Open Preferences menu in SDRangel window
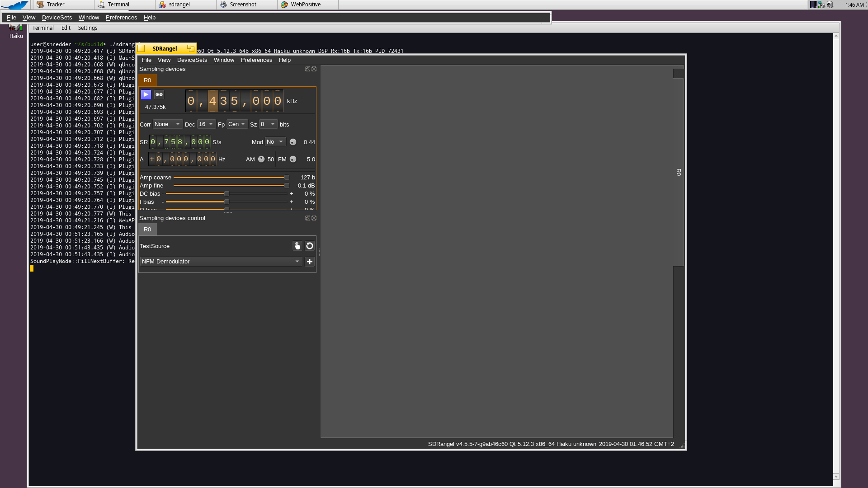Screen dimensions: 868x488 click(256, 60)
